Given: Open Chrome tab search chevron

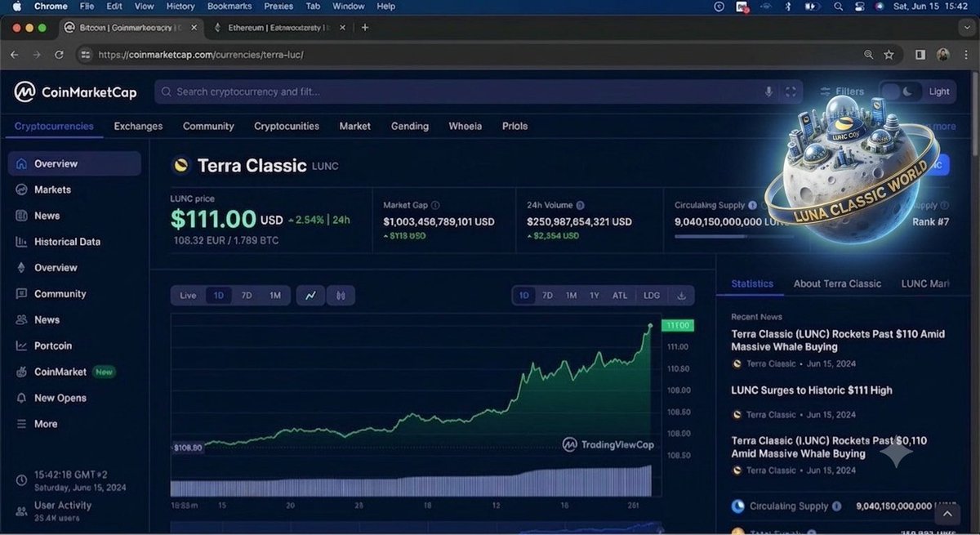Looking at the screenshot, I should point(968,27).
